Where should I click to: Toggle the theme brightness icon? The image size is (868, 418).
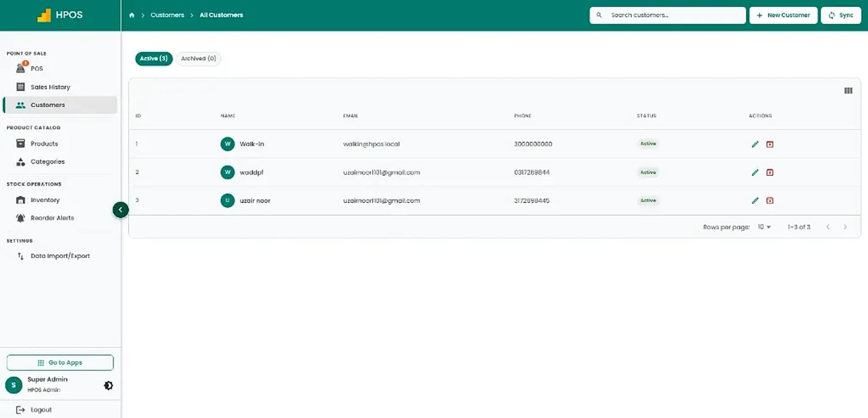[108, 385]
